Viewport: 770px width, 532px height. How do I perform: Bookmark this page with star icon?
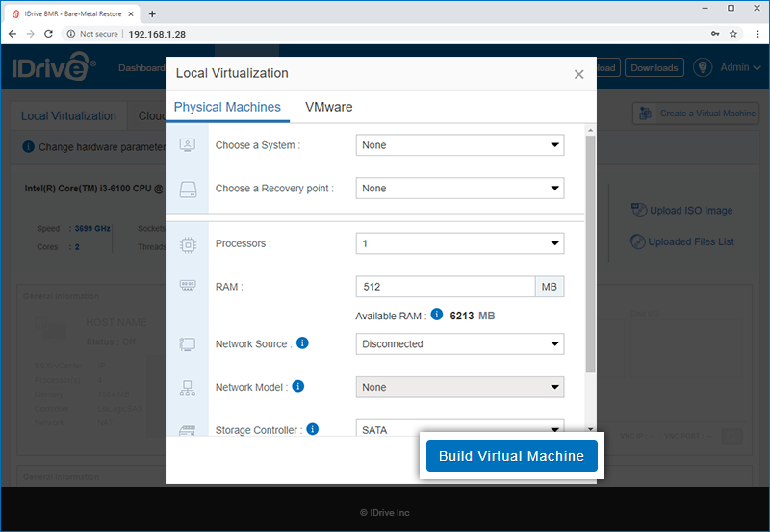tap(733, 34)
